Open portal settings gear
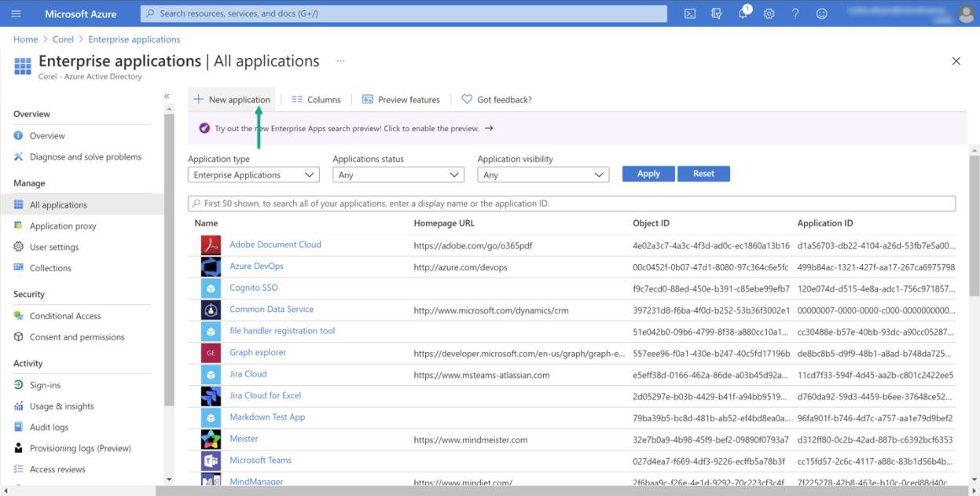The image size is (980, 496). tap(769, 13)
